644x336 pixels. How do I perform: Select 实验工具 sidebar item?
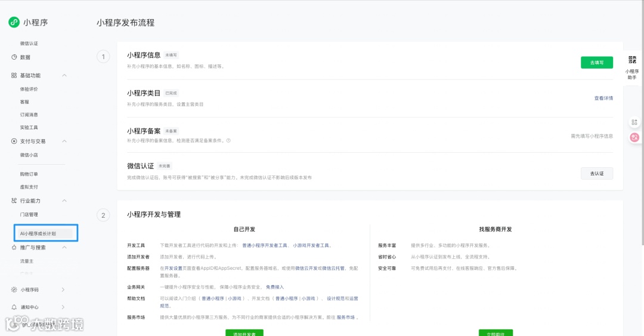click(x=29, y=128)
